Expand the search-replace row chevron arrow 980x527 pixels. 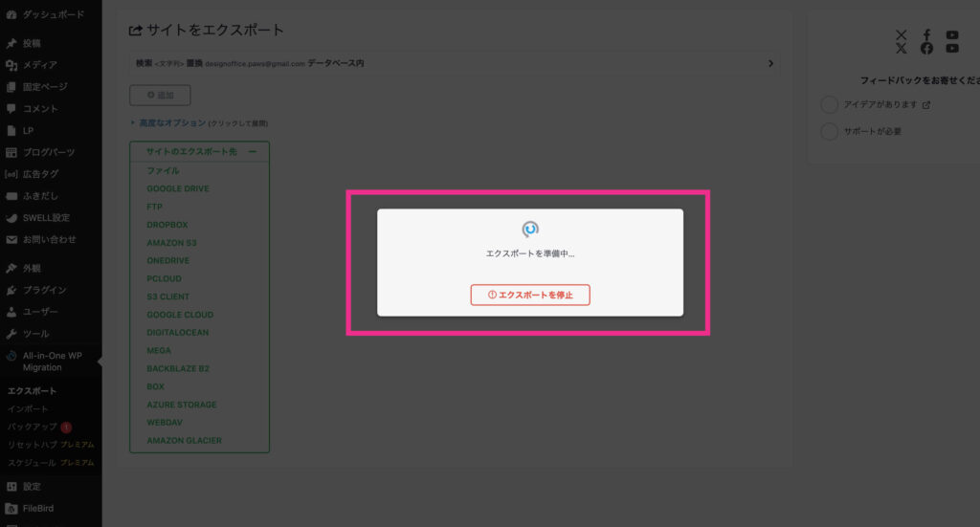click(770, 63)
